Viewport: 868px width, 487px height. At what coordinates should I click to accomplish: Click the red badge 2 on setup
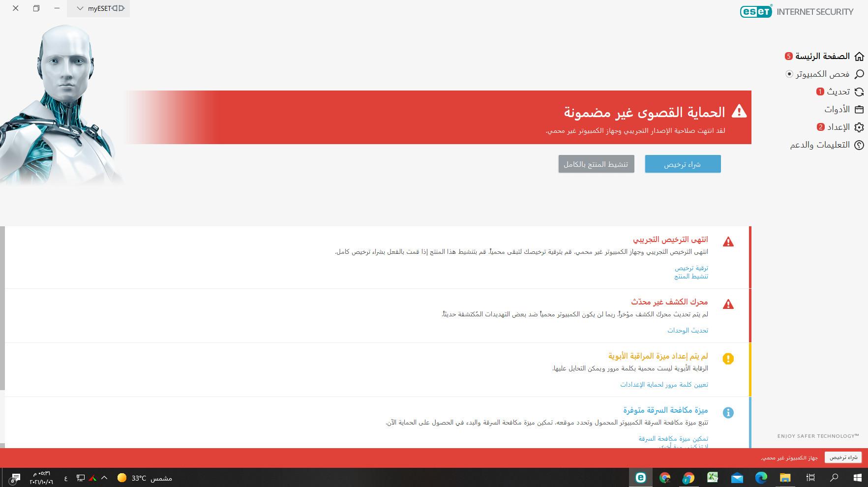coord(820,127)
